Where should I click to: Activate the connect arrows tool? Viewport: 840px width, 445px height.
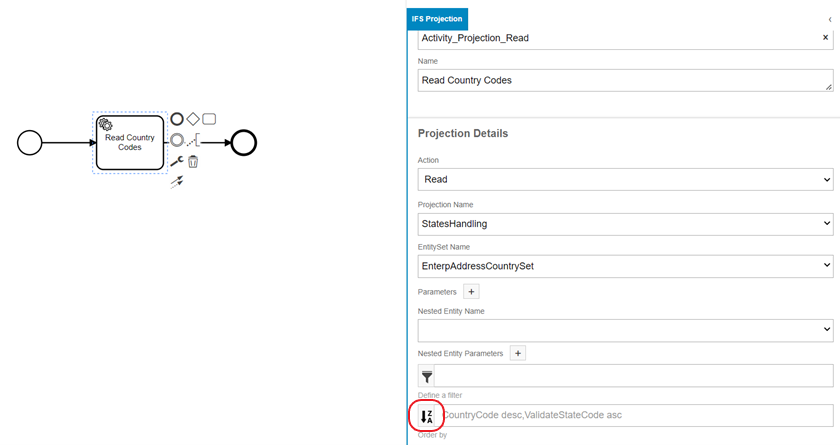[x=177, y=182]
